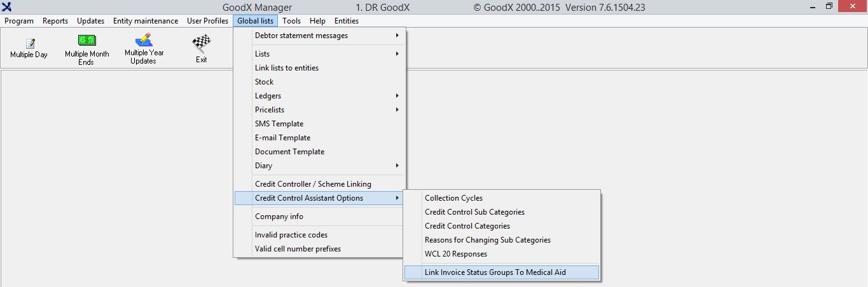The image size is (868, 287).
Task: Select WCL 20 Responses option
Action: (x=456, y=254)
